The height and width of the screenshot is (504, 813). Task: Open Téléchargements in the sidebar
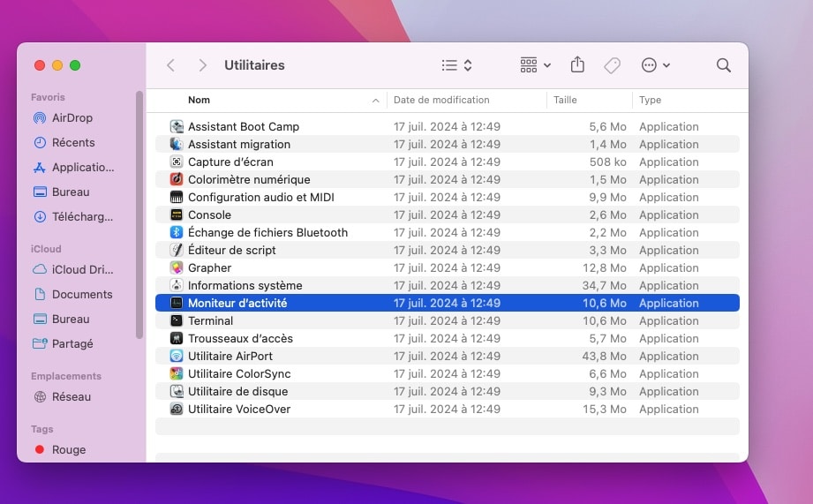[x=72, y=217]
